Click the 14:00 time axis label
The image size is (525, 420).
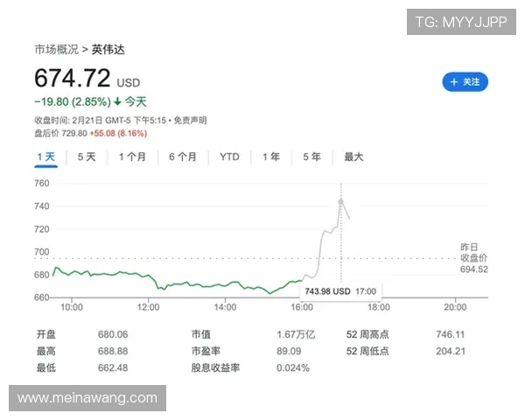[225, 307]
